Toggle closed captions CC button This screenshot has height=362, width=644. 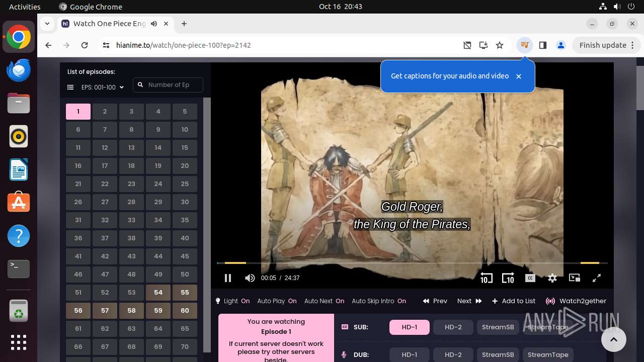530,278
